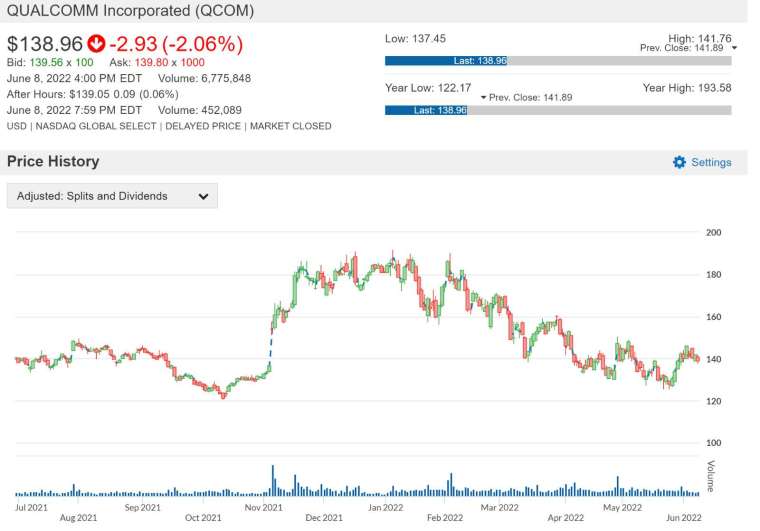The width and height of the screenshot is (760, 531).
Task: Click the Prev. Close marker triangle below the high
Action: (734, 48)
